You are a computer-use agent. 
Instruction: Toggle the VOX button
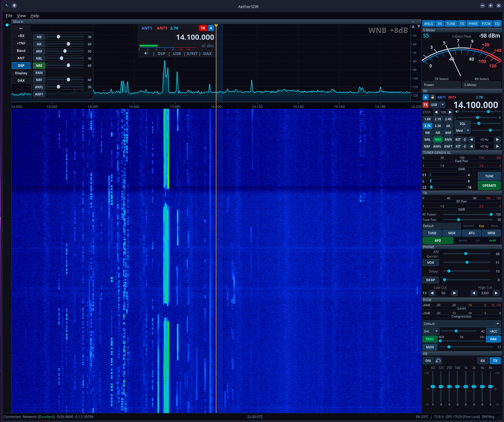point(431,263)
